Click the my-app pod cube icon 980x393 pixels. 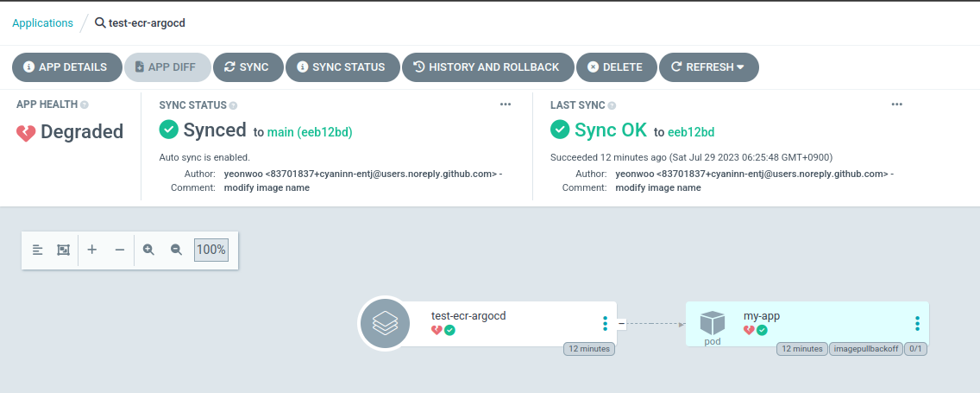pyautogui.click(x=713, y=324)
